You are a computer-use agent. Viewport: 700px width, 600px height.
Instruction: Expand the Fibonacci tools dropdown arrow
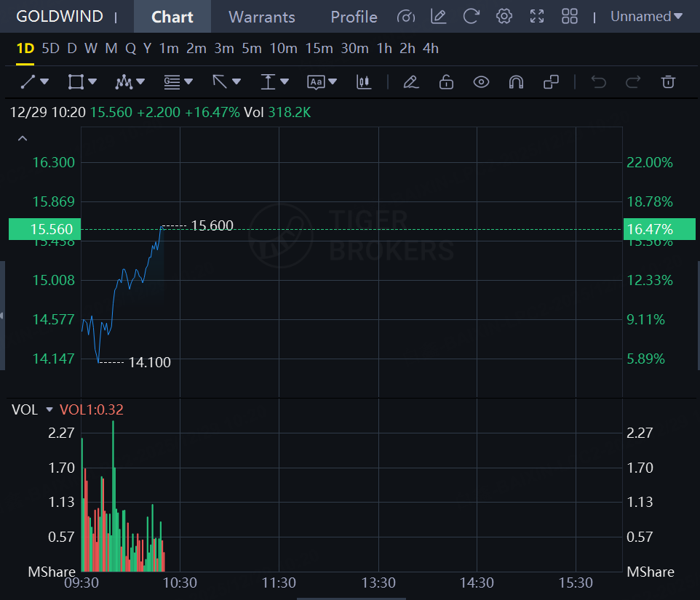tap(188, 81)
